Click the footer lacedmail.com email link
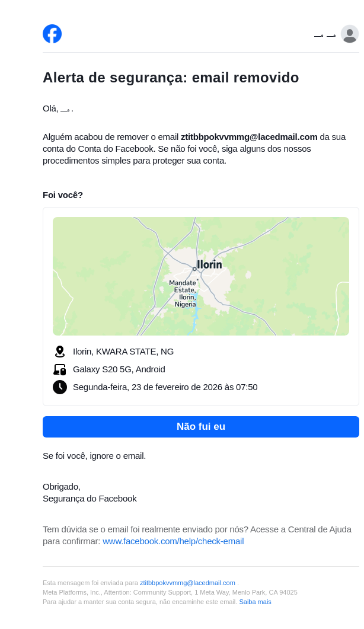This screenshot has height=629, width=364. (187, 583)
